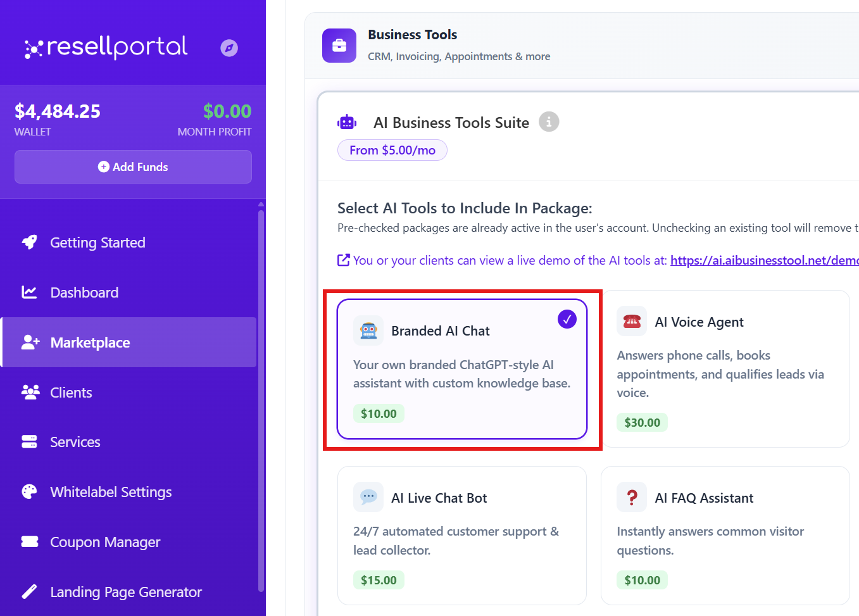The height and width of the screenshot is (616, 859).
Task: Click the AI FAQ Assistant question mark icon
Action: pyautogui.click(x=632, y=497)
